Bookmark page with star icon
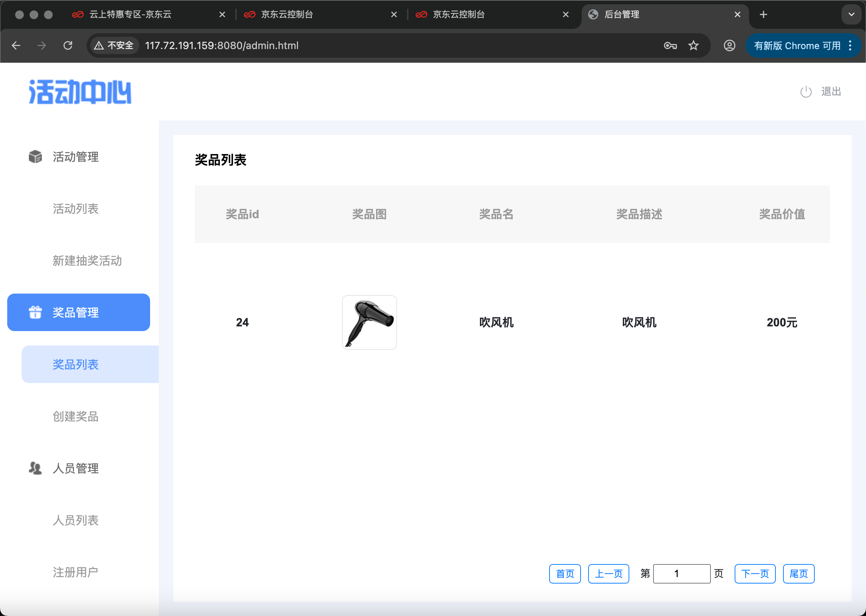866x616 pixels. click(x=693, y=45)
